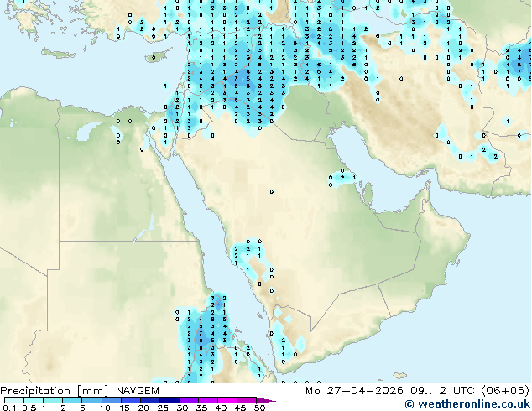Click the '09..12 UTC' time label
This screenshot has height=411, width=532.
click(442, 391)
